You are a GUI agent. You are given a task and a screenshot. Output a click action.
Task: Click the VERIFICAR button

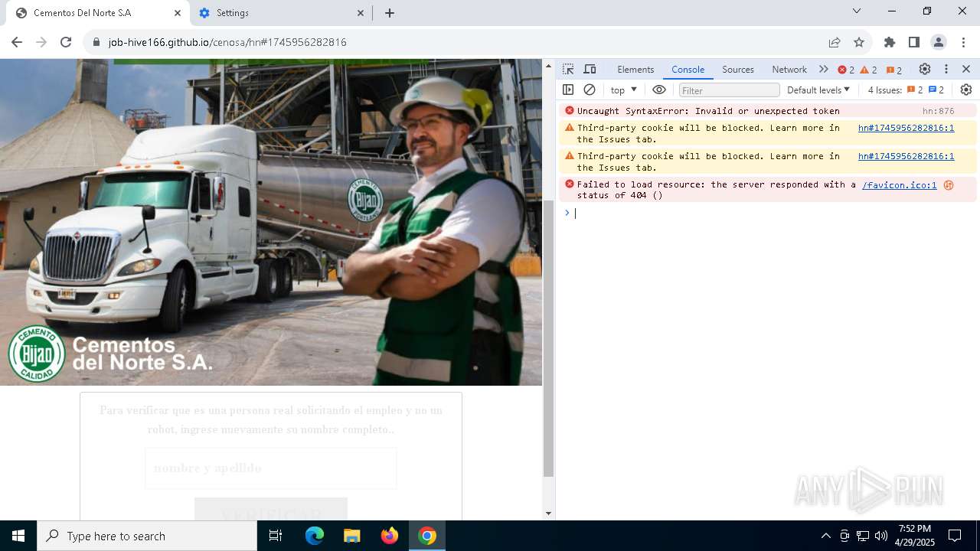click(271, 510)
